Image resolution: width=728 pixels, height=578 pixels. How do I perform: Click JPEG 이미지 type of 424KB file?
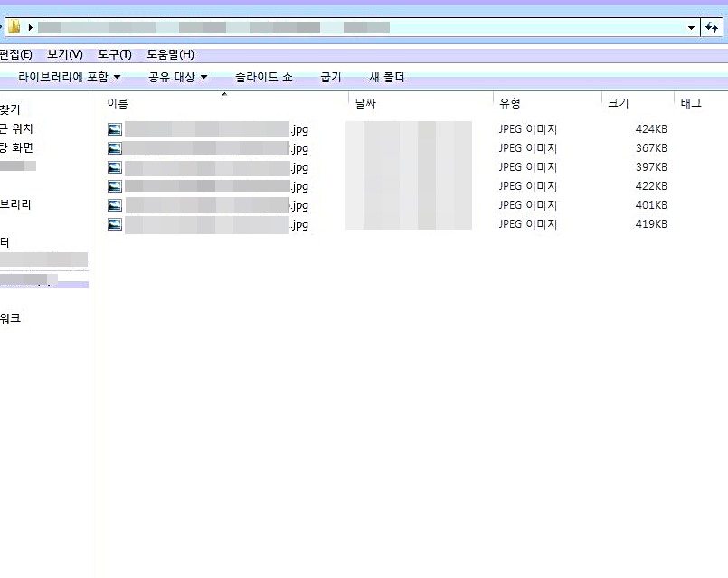coord(528,129)
